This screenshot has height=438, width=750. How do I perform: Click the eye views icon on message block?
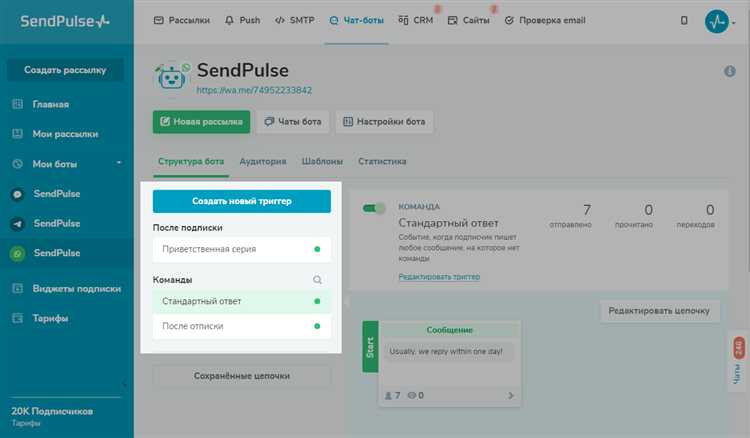(x=411, y=395)
